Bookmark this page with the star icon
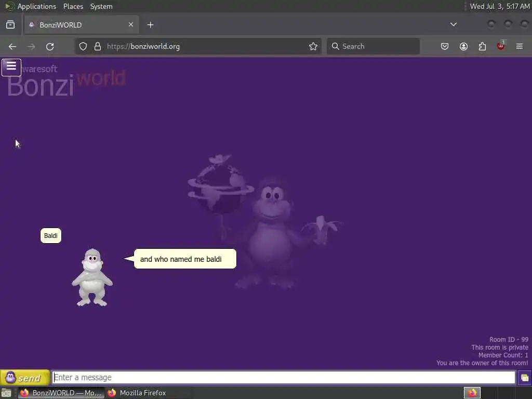 click(x=313, y=46)
